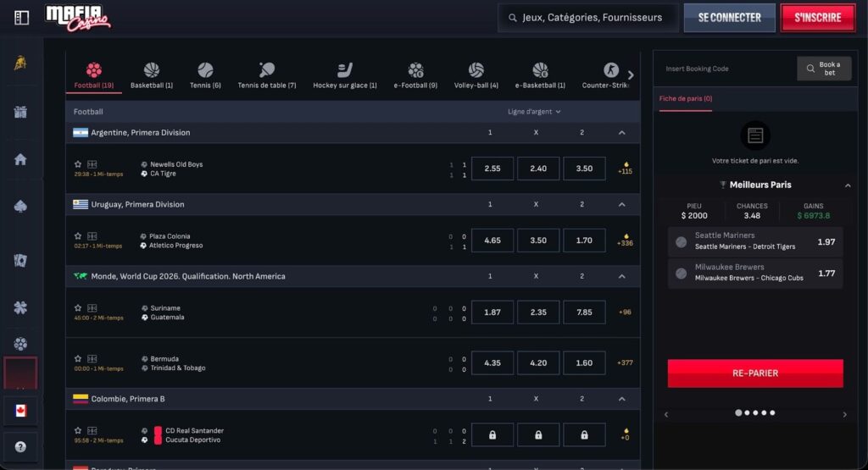Toggle the sidebar panel icon at top left
Screen dimensions: 868x470
(21, 17)
